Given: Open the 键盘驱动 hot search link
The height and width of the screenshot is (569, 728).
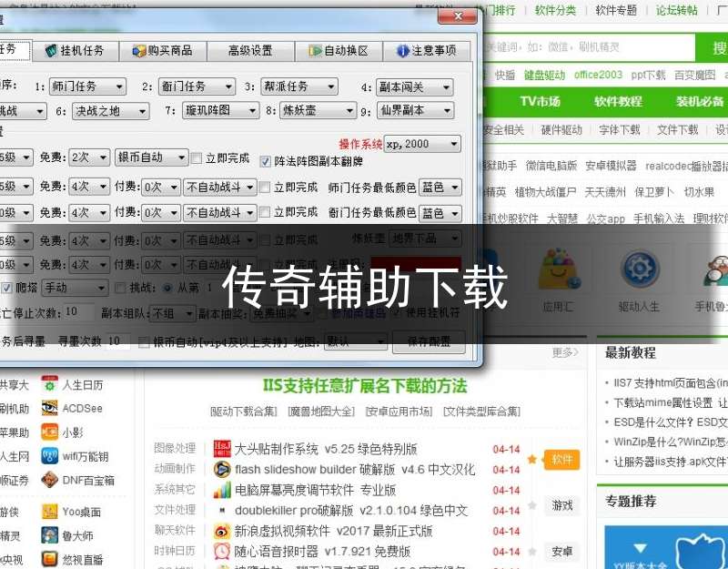Looking at the screenshot, I should (544, 75).
